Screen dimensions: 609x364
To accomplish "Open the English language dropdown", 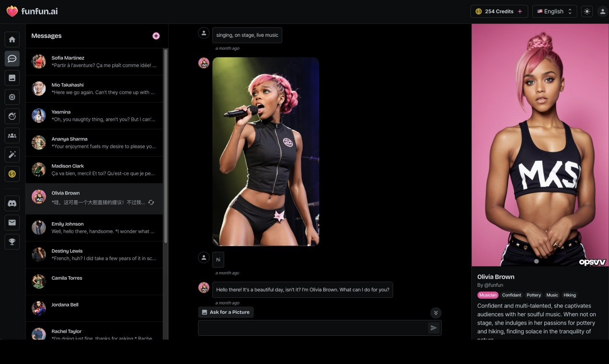I will point(554,11).
